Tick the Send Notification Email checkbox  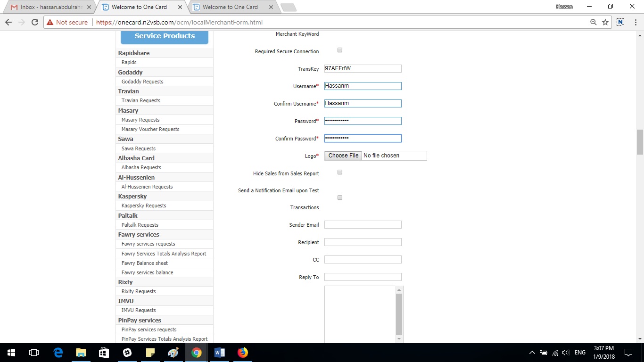pyautogui.click(x=340, y=197)
